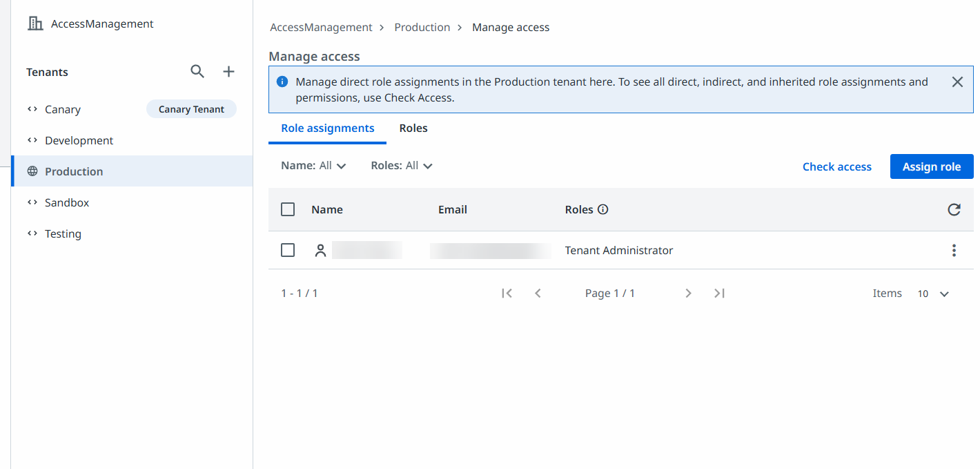Viewport: 980px width, 469px height.
Task: Click the Check access link
Action: (836, 167)
